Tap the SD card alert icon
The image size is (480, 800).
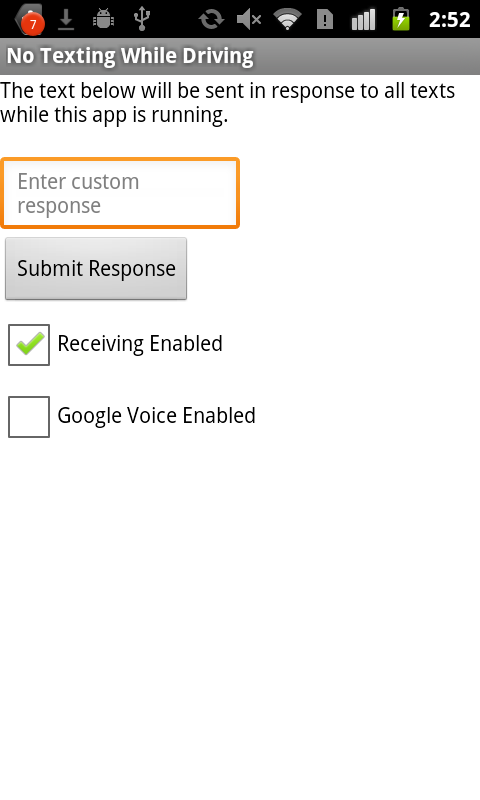point(325,19)
